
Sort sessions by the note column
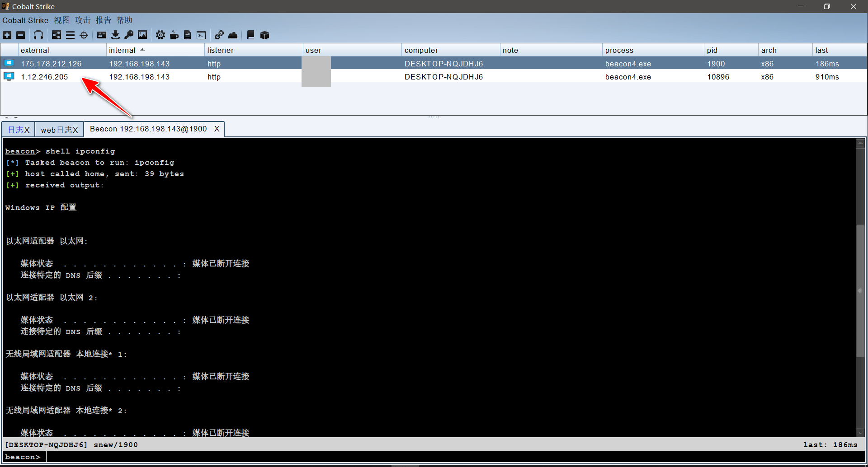coord(551,50)
